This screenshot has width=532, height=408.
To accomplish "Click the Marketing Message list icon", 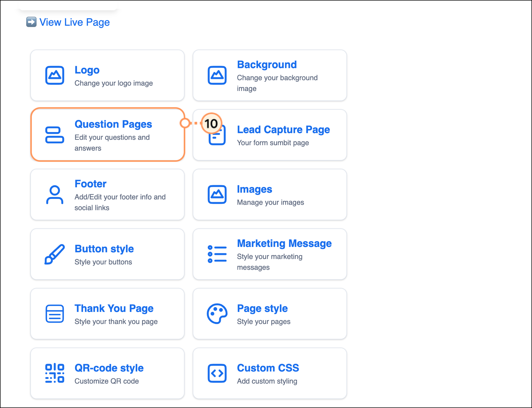I will coord(217,254).
